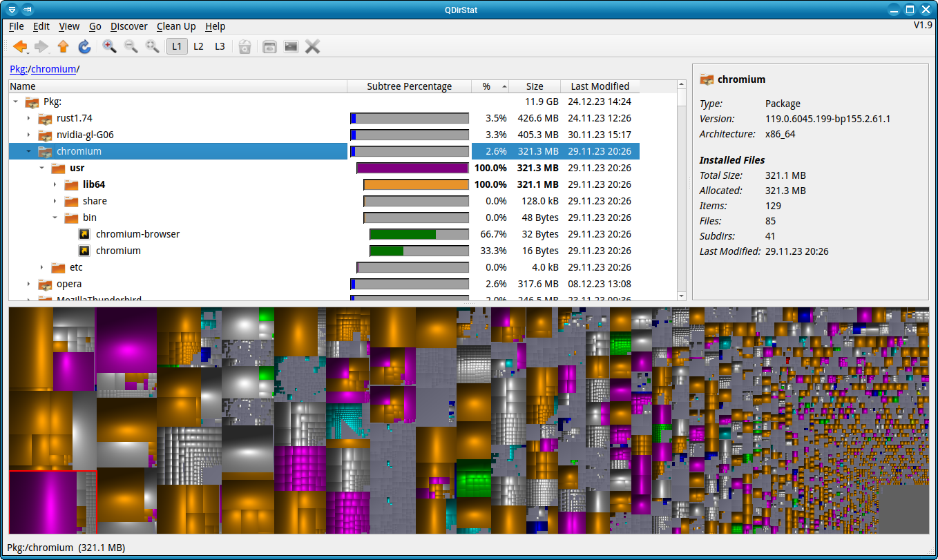Click the pin icon in title bar
The image size is (938, 560).
(x=27, y=10)
